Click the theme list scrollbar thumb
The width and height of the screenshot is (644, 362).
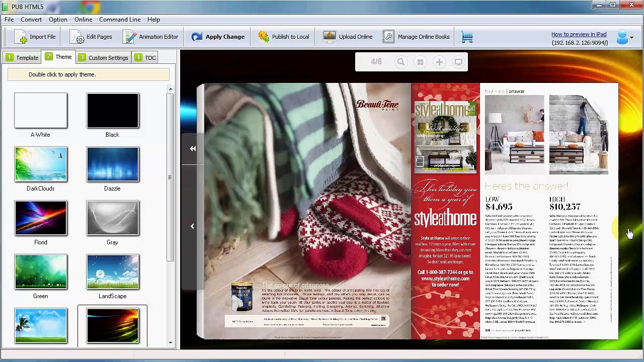pos(171,177)
